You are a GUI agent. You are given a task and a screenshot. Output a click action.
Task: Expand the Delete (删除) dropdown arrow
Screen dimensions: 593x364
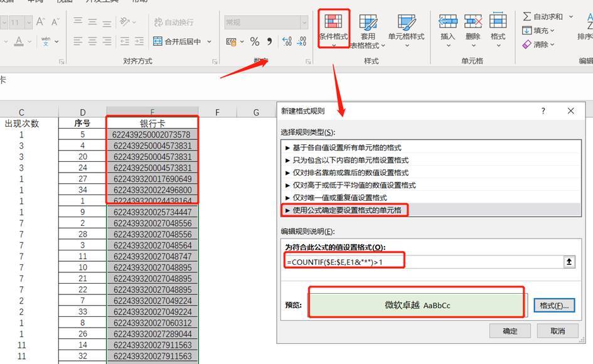[x=473, y=46]
